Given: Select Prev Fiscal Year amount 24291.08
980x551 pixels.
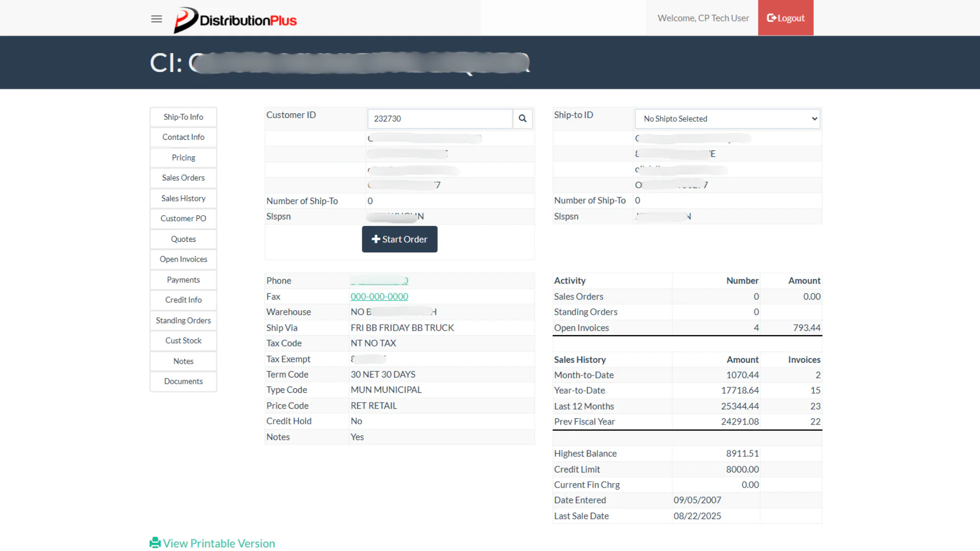Looking at the screenshot, I should pyautogui.click(x=740, y=421).
